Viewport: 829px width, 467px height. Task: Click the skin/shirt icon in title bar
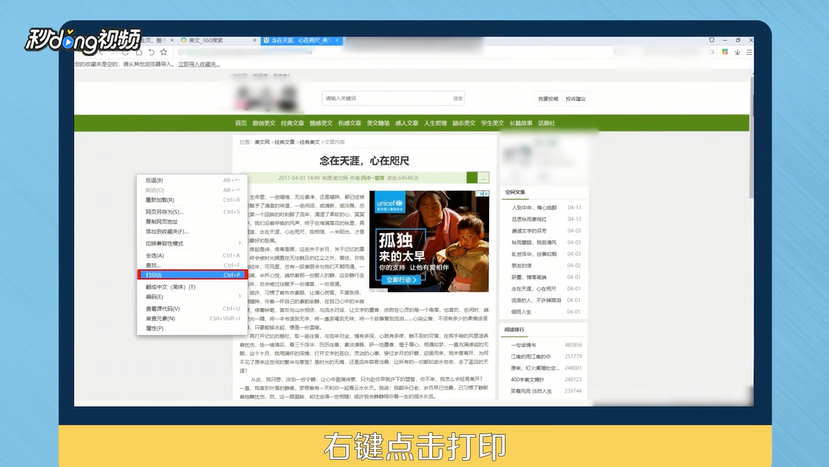pos(712,40)
